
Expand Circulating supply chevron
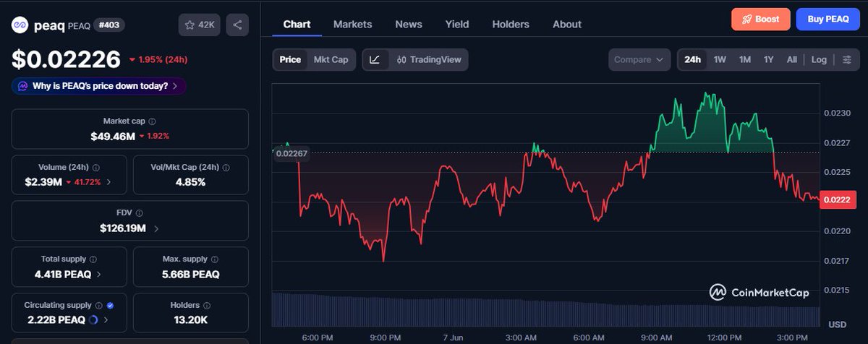(107, 319)
